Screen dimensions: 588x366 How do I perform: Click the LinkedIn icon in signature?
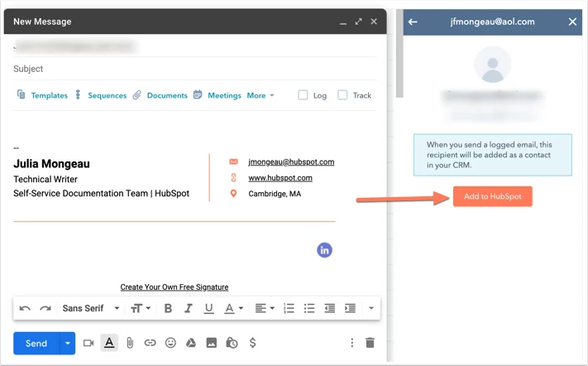point(324,250)
